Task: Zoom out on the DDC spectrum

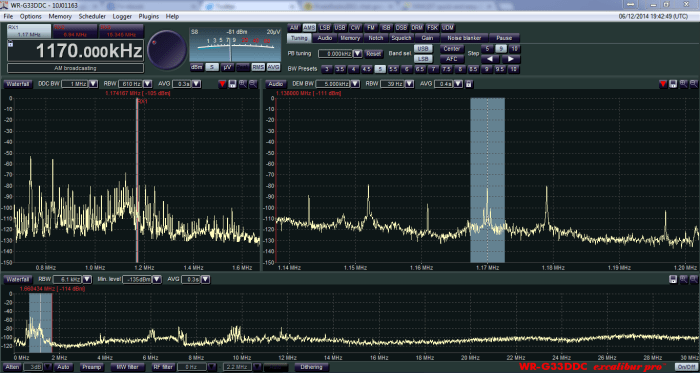Action: click(x=253, y=84)
